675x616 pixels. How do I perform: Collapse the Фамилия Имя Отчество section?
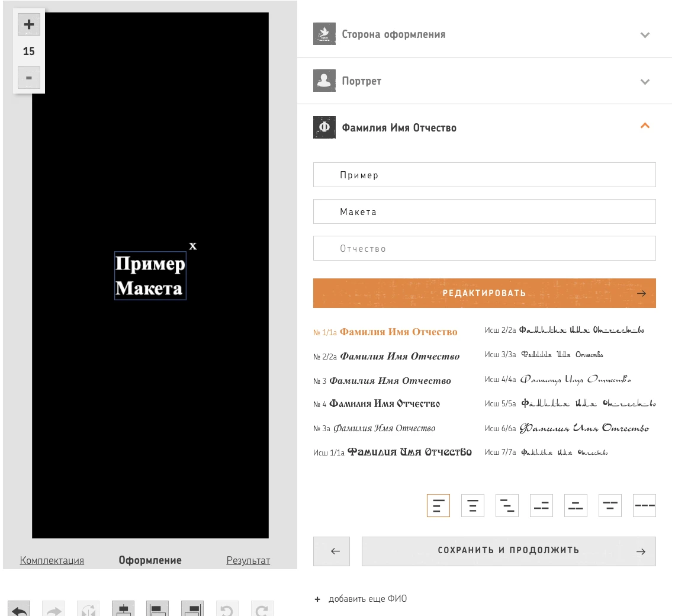(644, 126)
